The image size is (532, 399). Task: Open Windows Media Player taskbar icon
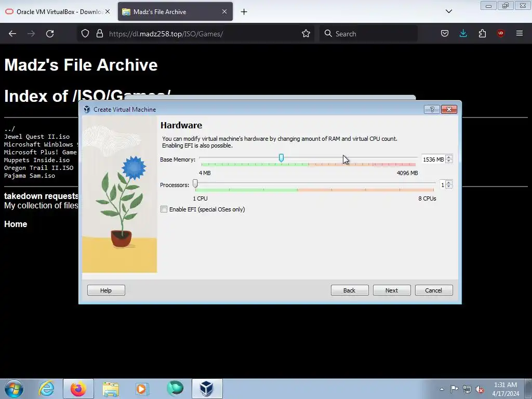click(142, 389)
